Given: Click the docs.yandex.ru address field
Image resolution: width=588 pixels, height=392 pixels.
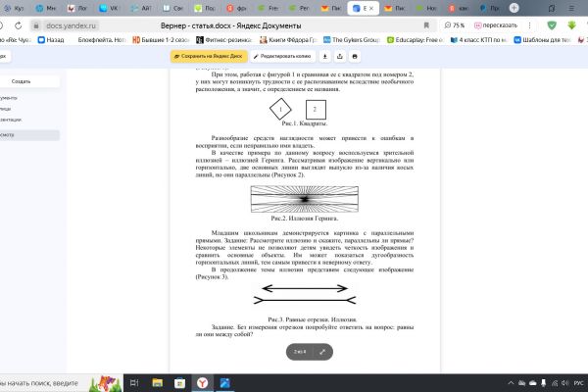Looking at the screenshot, I should [71, 25].
